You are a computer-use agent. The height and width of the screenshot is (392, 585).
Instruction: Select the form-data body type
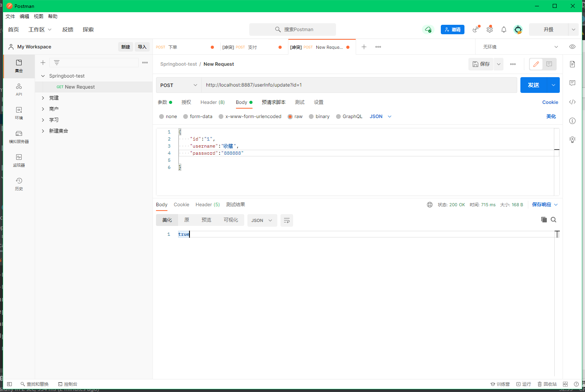click(x=186, y=116)
